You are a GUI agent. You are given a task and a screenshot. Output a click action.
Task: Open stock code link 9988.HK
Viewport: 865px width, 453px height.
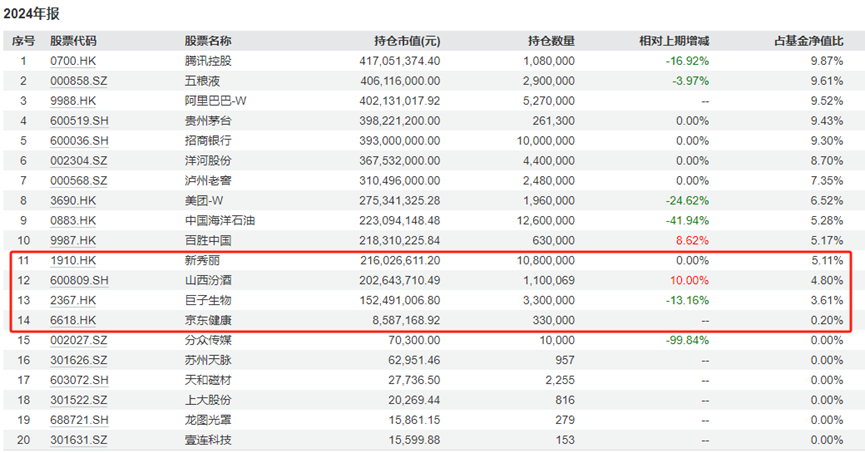coord(73,101)
